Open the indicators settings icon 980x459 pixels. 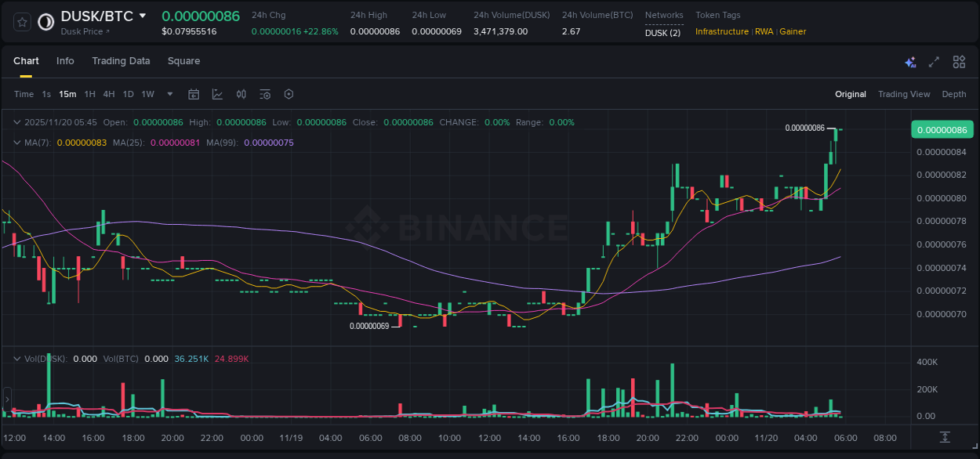click(x=264, y=94)
